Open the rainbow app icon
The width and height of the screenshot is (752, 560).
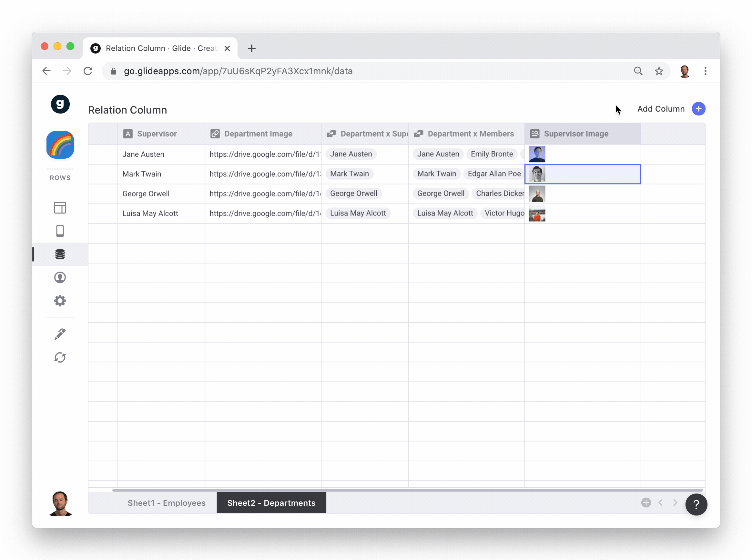(x=60, y=145)
